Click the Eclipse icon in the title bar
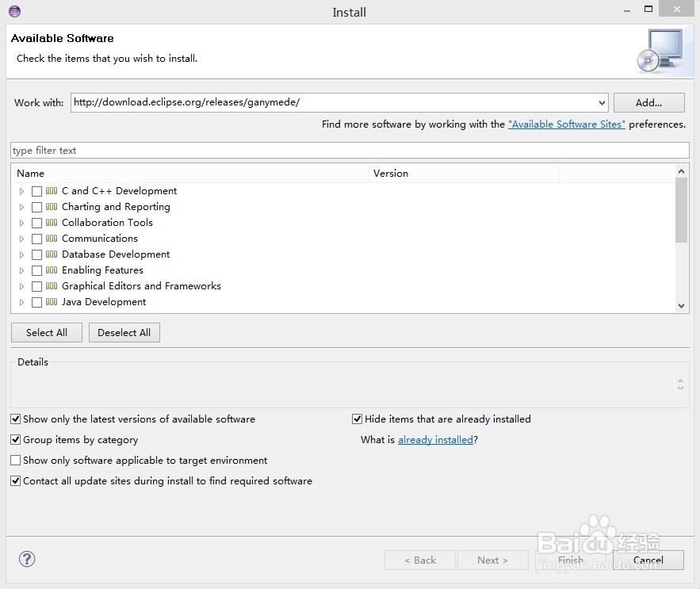Image resolution: width=700 pixels, height=589 pixels. (13, 11)
